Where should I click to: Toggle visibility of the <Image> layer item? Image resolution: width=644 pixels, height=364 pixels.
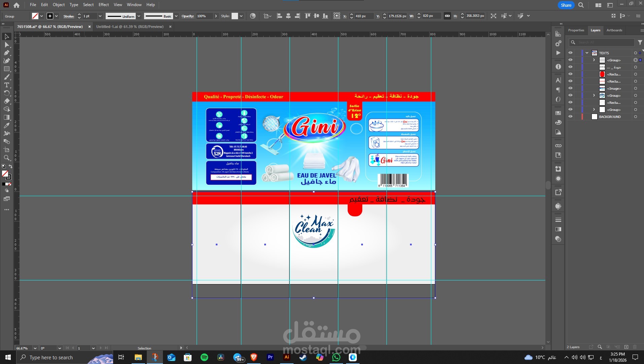[570, 88]
